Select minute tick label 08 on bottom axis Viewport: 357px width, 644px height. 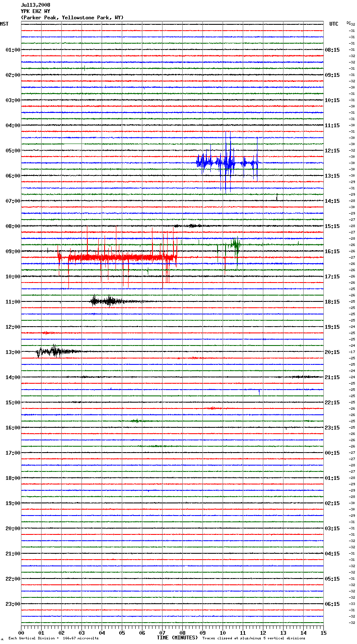tap(182, 633)
